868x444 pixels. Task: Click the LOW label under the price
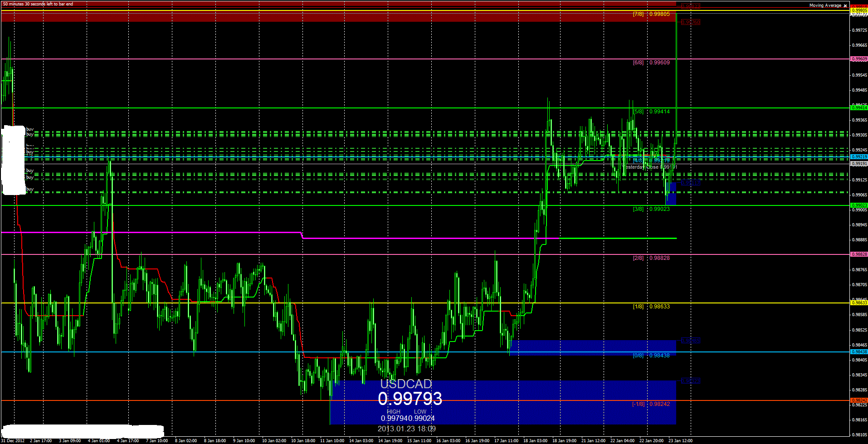click(x=420, y=412)
